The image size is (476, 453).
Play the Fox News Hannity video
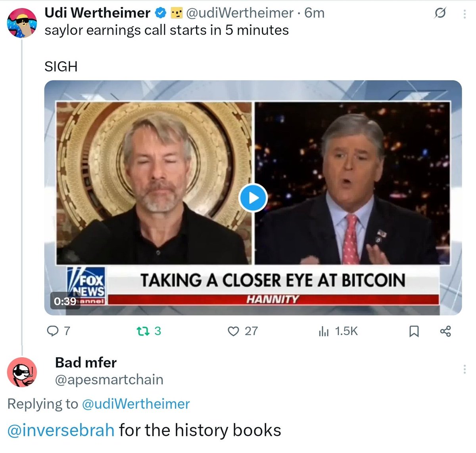[253, 197]
